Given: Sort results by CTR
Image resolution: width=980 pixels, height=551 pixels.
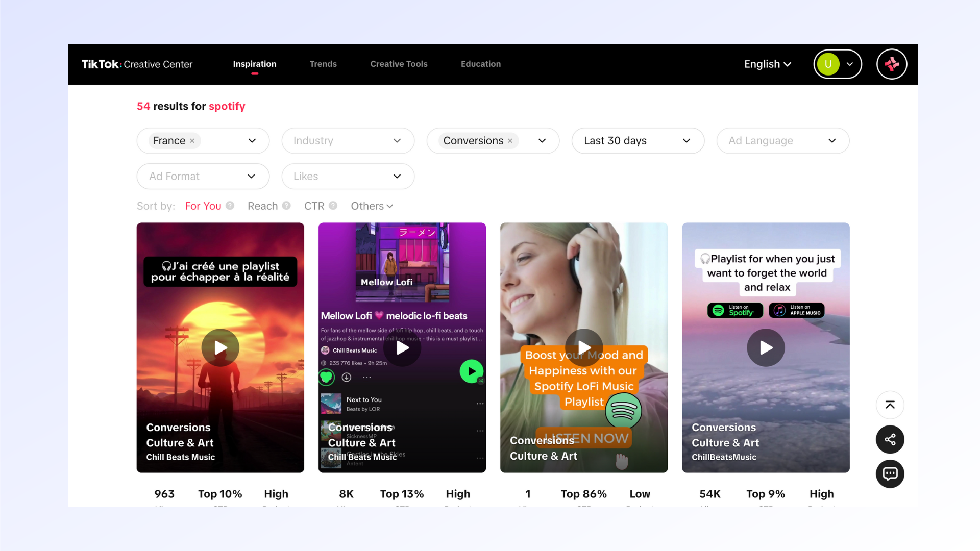Looking at the screenshot, I should [314, 206].
